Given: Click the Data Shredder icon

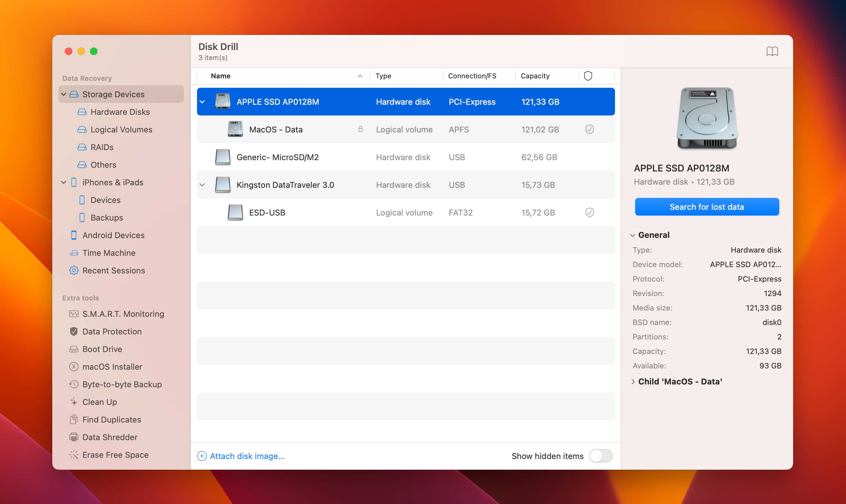Looking at the screenshot, I should tap(74, 437).
